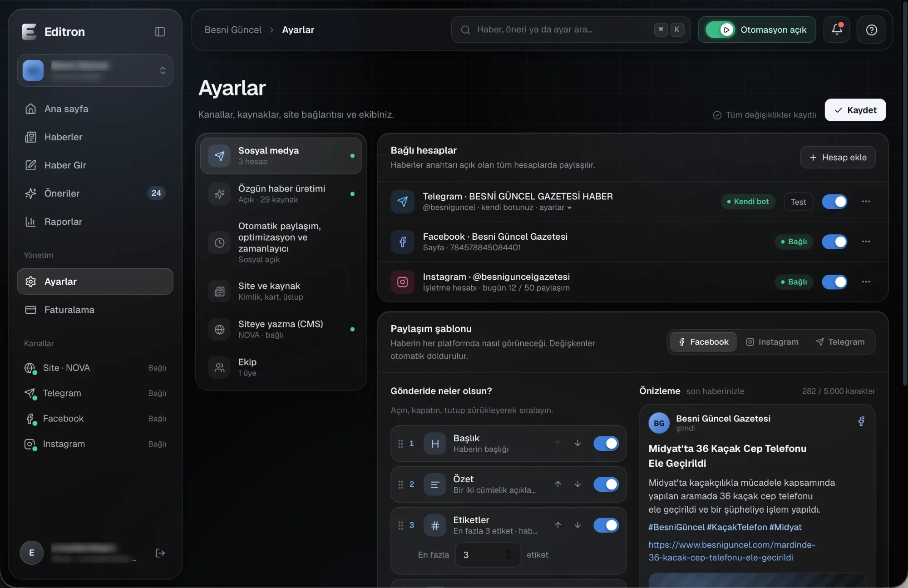Switch template to Instagram tab

(x=772, y=342)
